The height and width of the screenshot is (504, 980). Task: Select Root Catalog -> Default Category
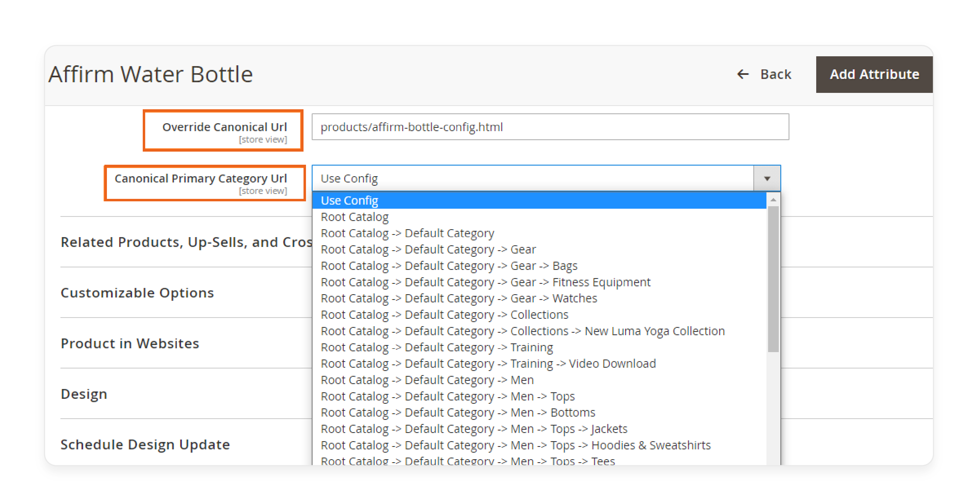click(539, 233)
